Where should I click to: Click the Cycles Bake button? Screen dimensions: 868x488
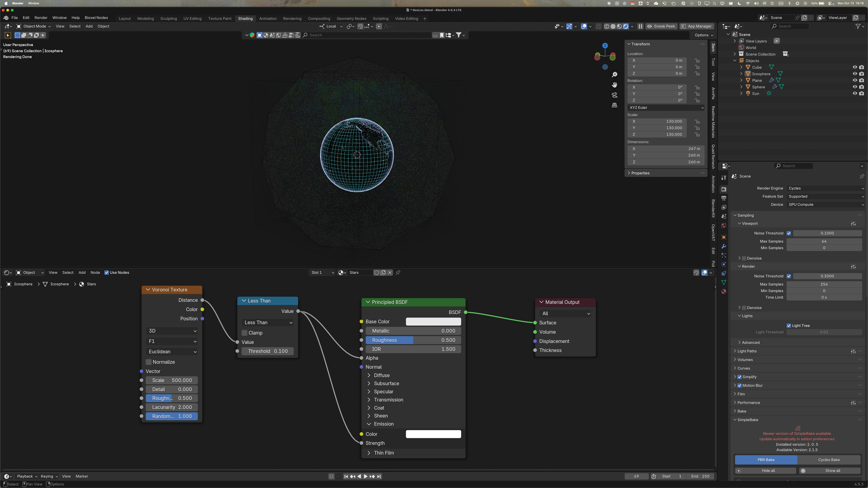[829, 460]
